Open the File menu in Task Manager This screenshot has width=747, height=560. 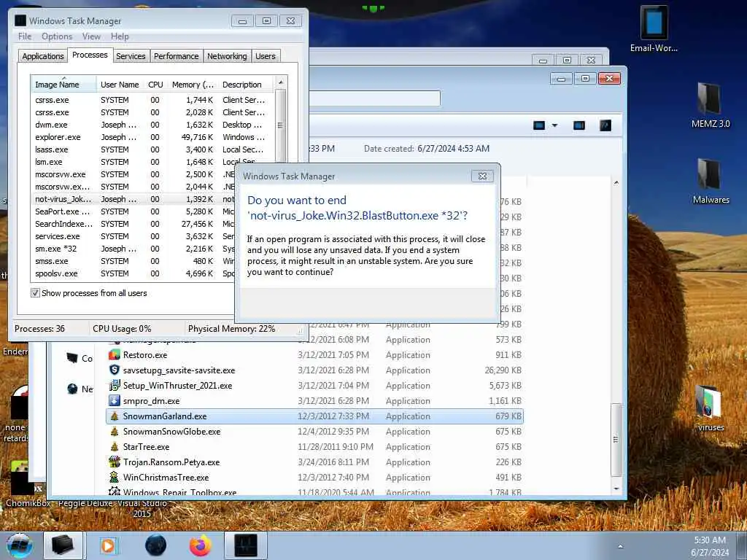coord(25,36)
